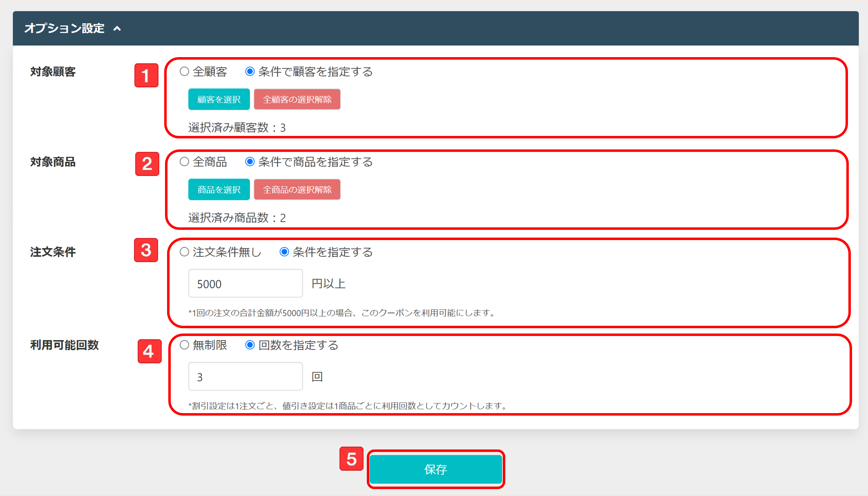Select the 全商品 radio option
Viewport: 868px width, 496px height.
pos(184,162)
